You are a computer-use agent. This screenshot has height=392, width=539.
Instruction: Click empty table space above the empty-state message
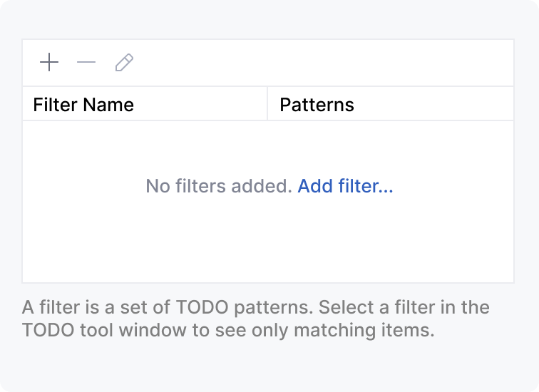pyautogui.click(x=268, y=146)
